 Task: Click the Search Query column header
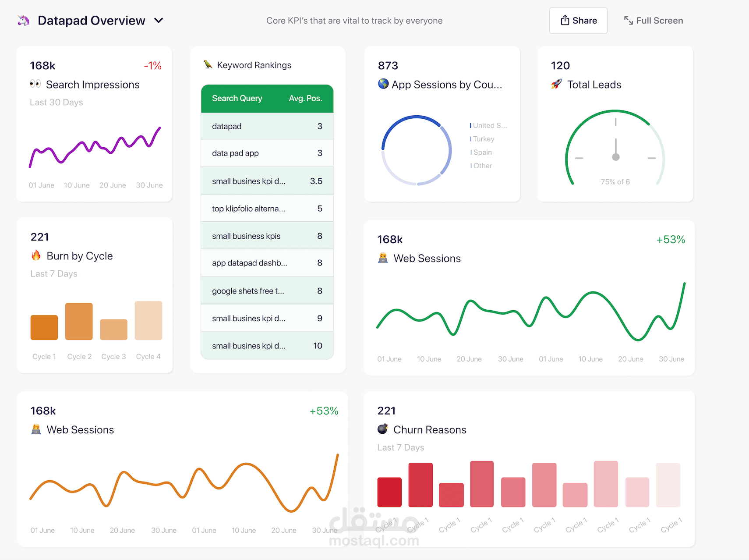(237, 99)
